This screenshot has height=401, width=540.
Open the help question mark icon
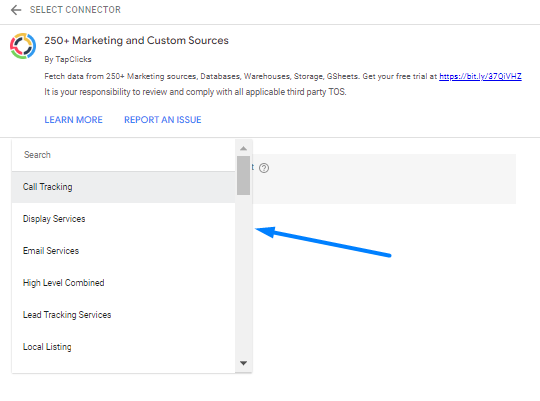click(264, 168)
